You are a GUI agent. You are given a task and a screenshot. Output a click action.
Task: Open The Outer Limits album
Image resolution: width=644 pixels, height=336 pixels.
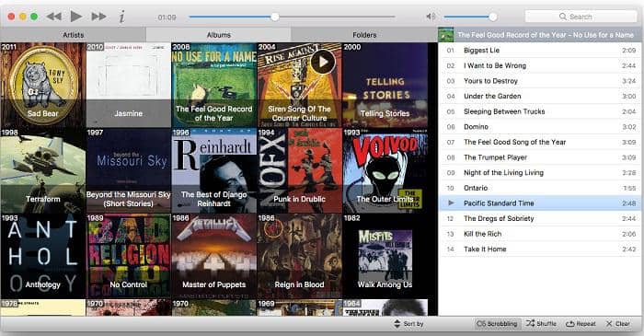385,170
